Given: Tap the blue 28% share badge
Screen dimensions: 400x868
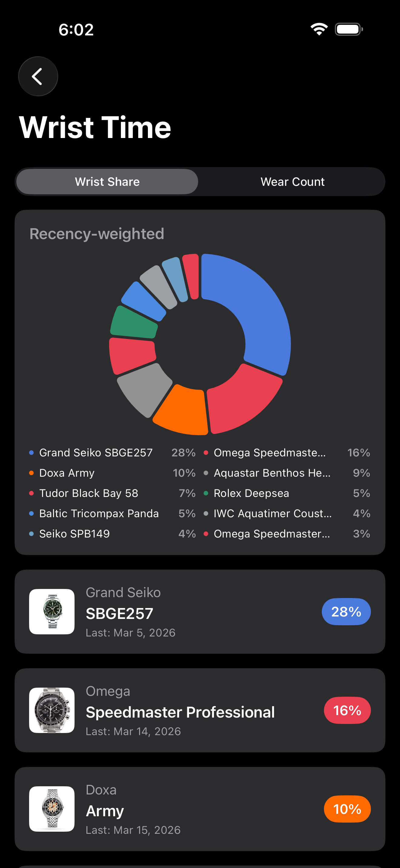Looking at the screenshot, I should click(x=346, y=612).
